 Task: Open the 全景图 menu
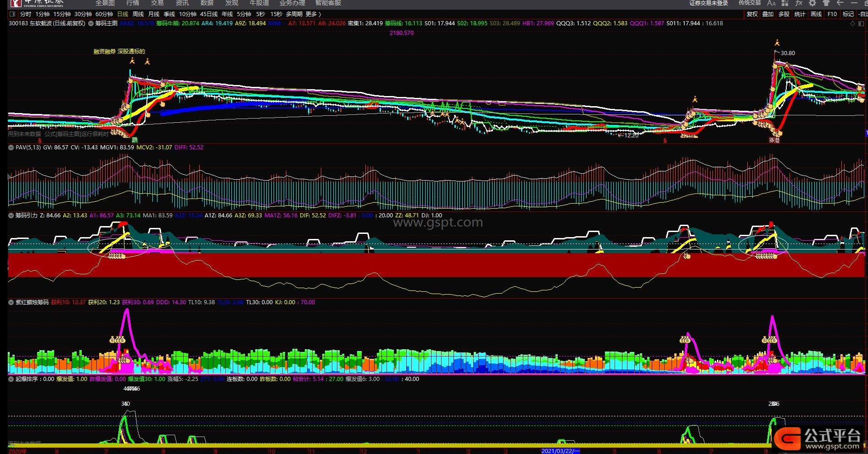[x=105, y=3]
